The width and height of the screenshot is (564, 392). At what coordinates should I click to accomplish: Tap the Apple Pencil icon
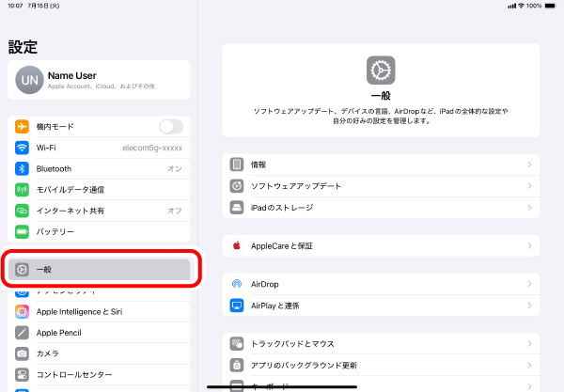coord(23,333)
